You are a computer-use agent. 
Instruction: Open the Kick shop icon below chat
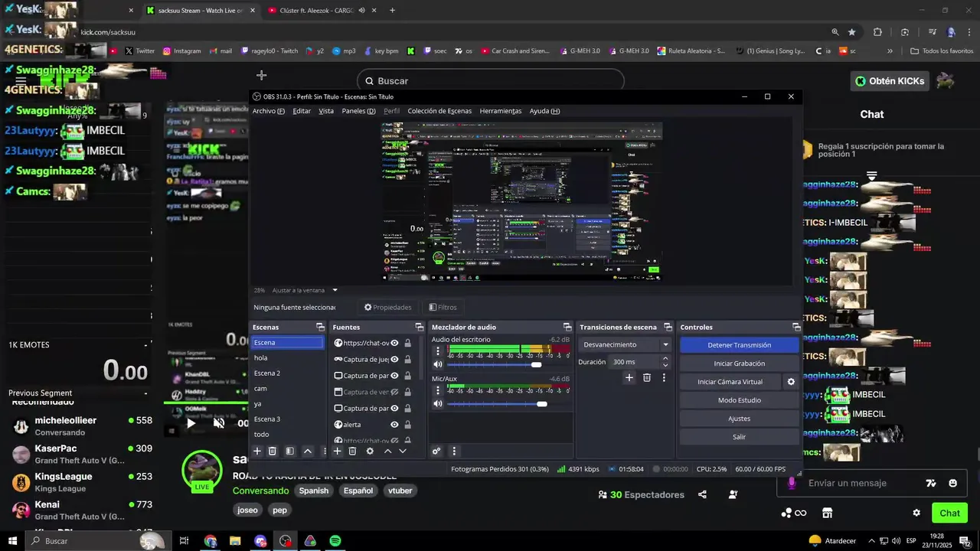(827, 513)
